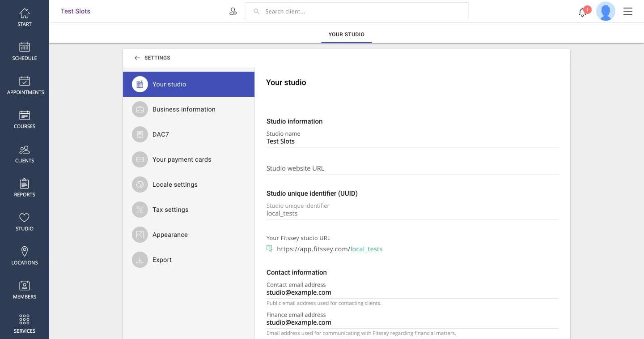Open the Appointments icon in sidebar

[25, 81]
